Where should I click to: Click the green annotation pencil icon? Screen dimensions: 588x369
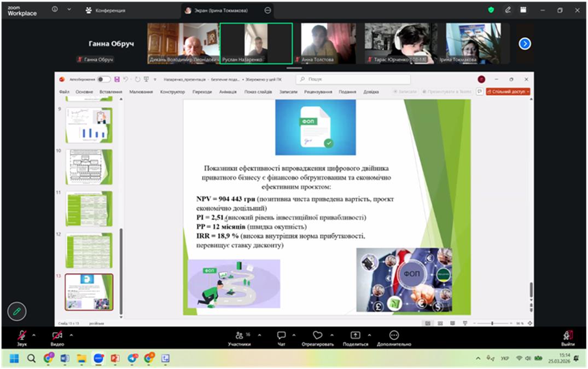pos(17,311)
